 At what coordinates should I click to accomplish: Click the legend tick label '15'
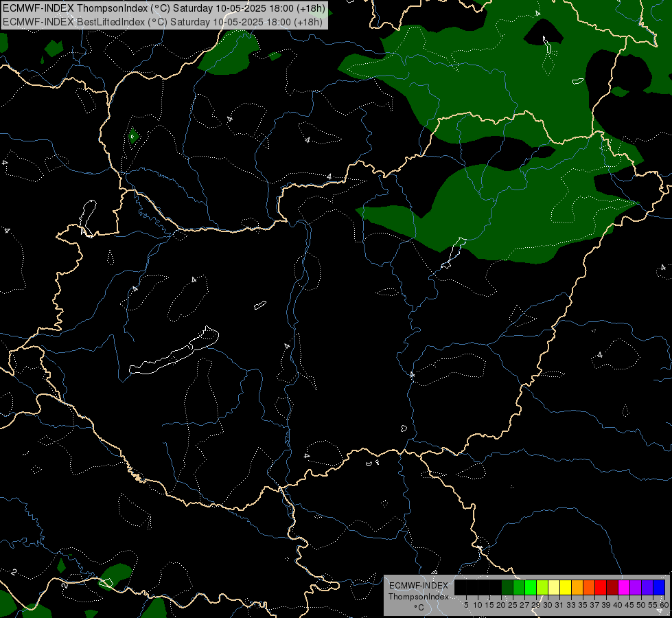[489, 605]
